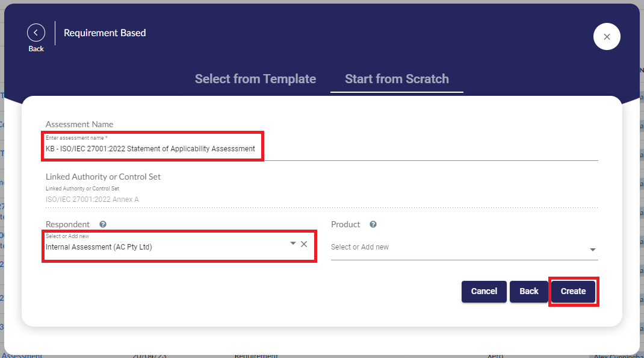The image size is (644, 358).
Task: Open the Product help tooltip icon
Action: [x=373, y=224]
